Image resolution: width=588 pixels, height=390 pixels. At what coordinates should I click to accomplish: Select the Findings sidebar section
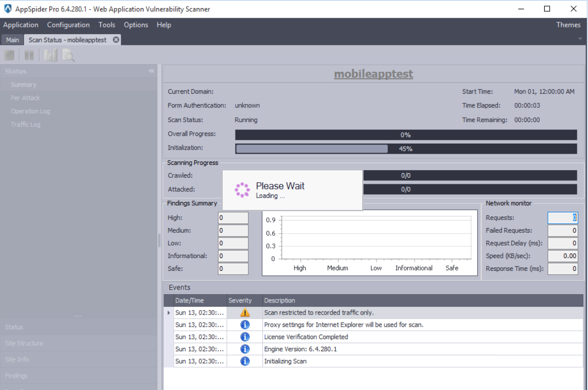(x=79, y=375)
